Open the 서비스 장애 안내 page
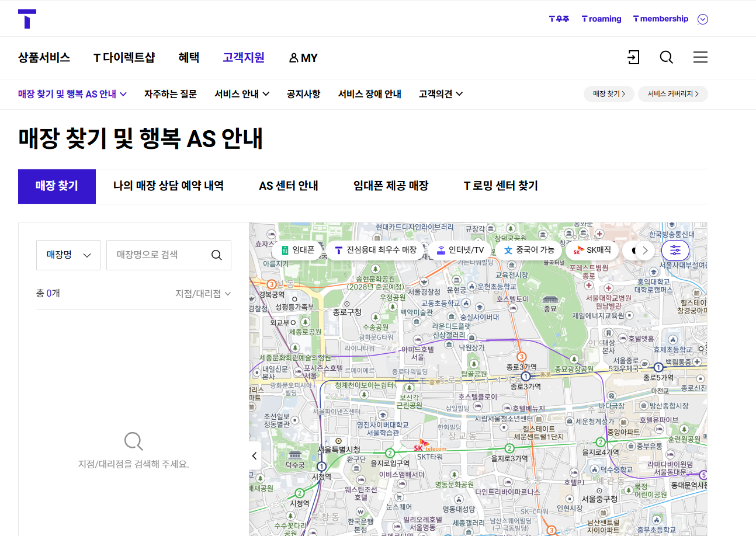Screen dimensions: 756x536 pyautogui.click(x=370, y=94)
